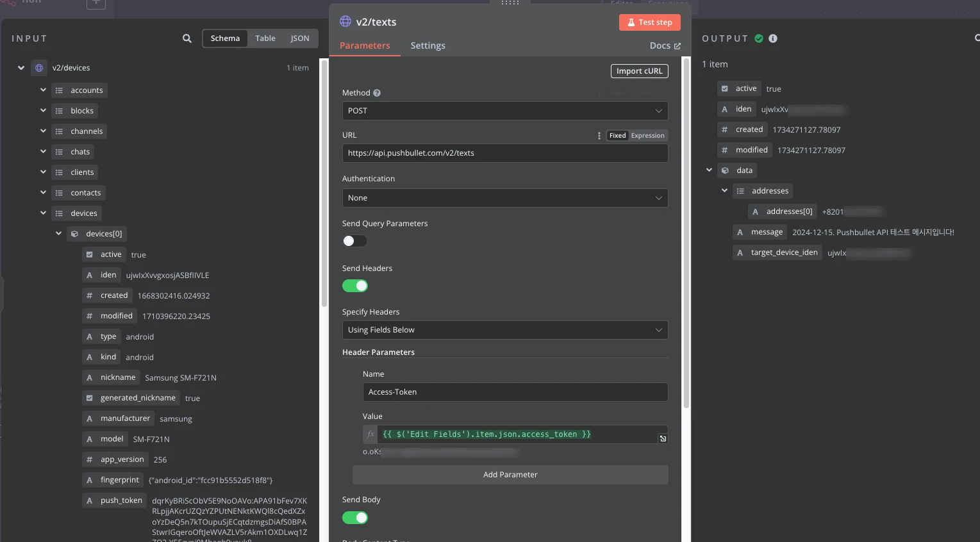Click the header Name field containing Access-Token

(x=515, y=392)
